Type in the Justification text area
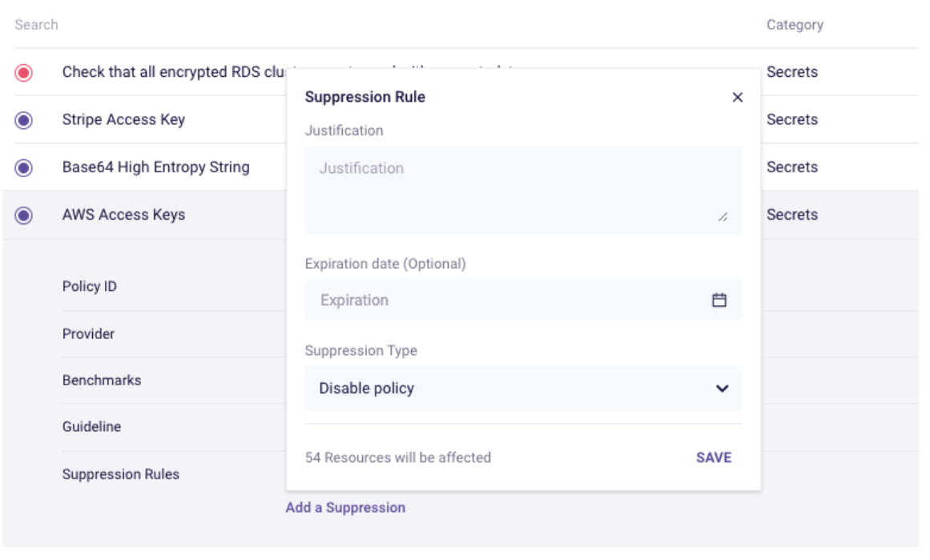The width and height of the screenshot is (930, 560). click(x=523, y=189)
